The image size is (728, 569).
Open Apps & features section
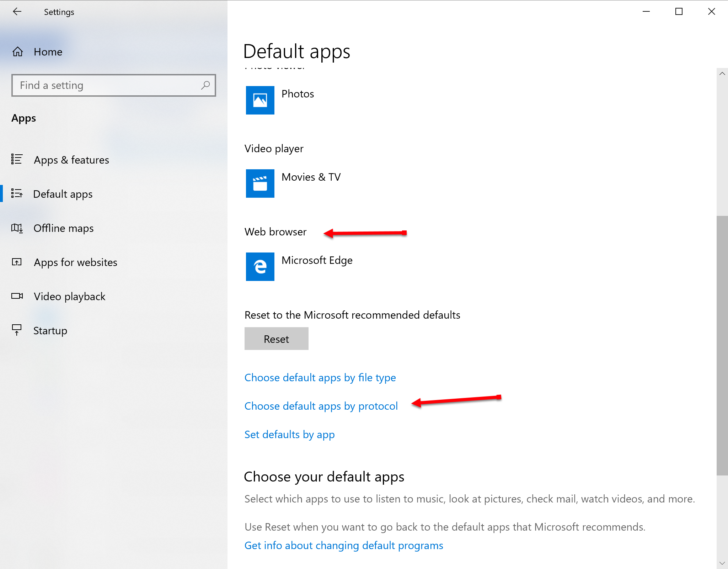coord(71,160)
